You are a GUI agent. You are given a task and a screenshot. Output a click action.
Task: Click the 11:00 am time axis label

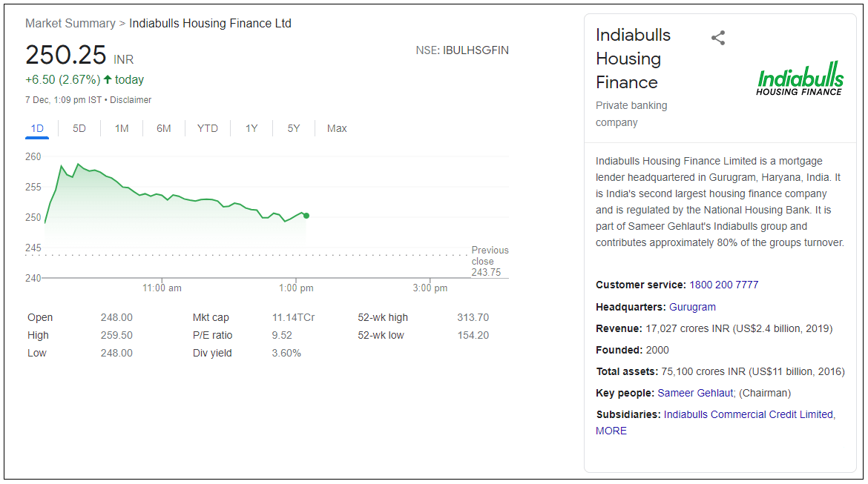[x=162, y=288]
